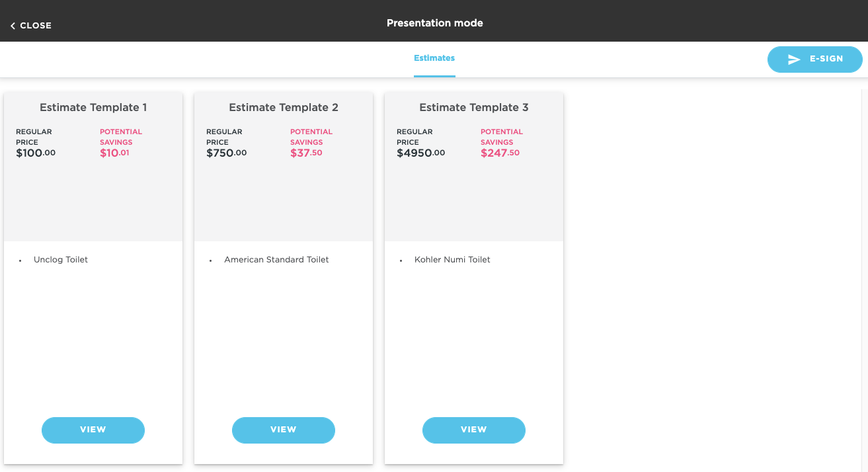Select the American Standard Toilet item
This screenshot has width=868, height=472.
276,259
